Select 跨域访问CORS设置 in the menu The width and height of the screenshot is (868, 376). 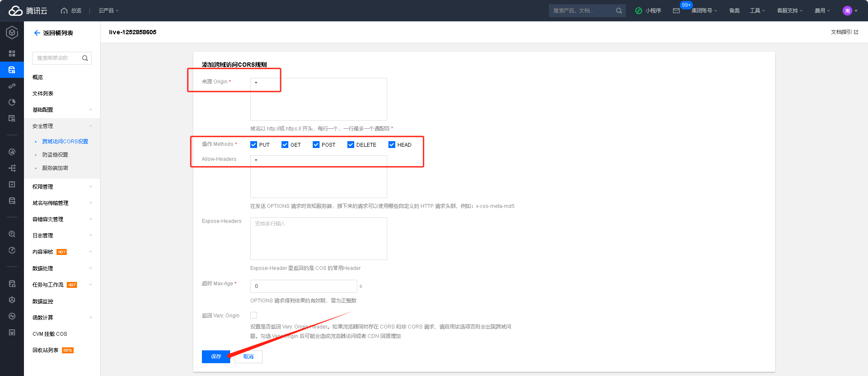pos(65,142)
